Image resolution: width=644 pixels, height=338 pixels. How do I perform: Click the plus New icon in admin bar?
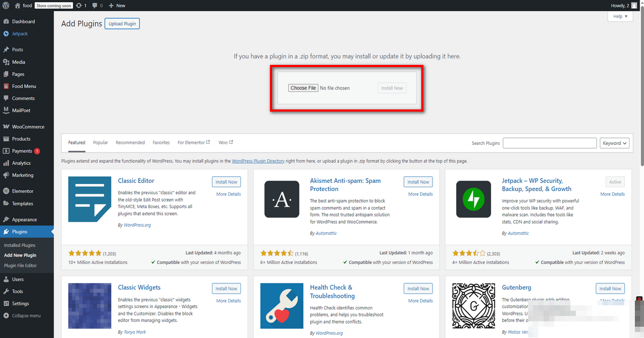[x=111, y=5]
